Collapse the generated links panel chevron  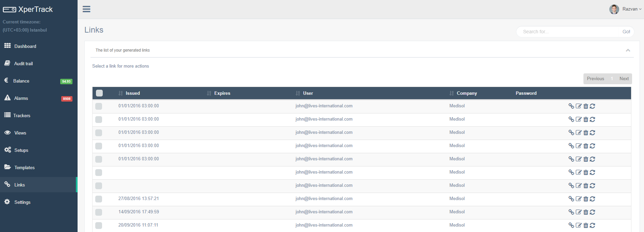pyautogui.click(x=628, y=50)
